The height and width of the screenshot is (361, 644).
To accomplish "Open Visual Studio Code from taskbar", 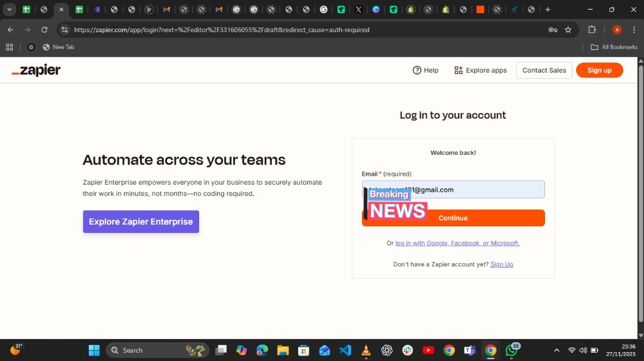I will tap(345, 350).
